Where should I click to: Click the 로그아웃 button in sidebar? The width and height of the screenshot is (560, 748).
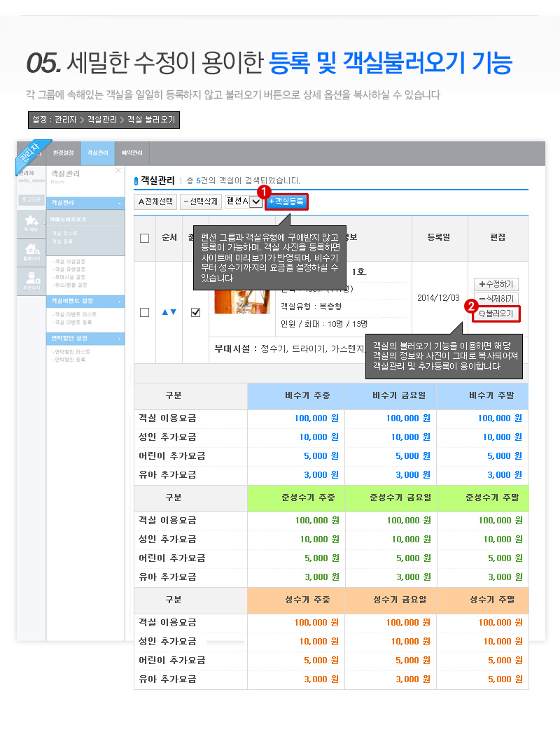click(x=31, y=199)
